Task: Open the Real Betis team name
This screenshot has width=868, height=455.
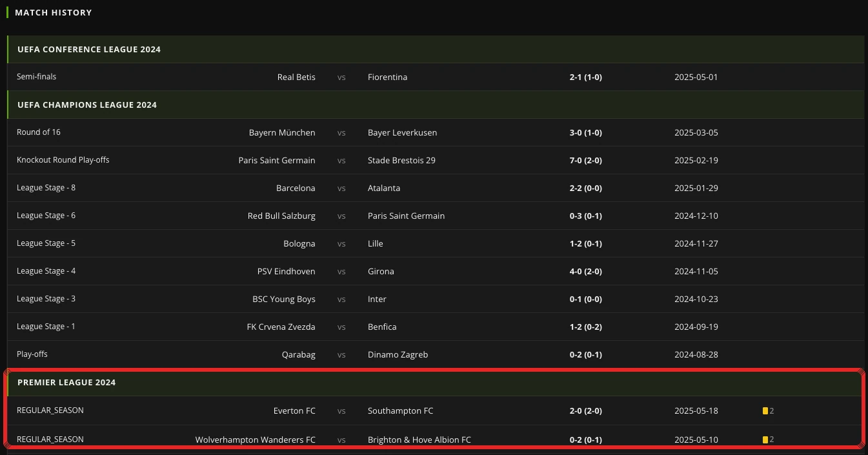Action: click(296, 77)
